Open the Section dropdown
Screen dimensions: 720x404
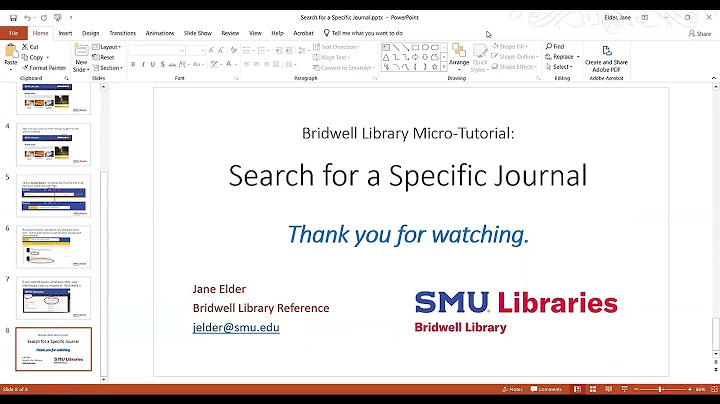coord(107,67)
